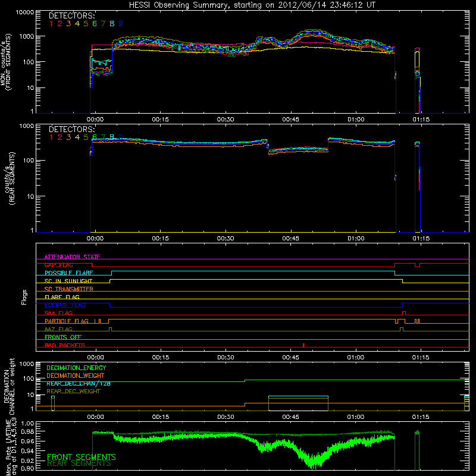This screenshot has height=476, width=476.
Task: Click the REAR_DEC_WEIGHT legend label
Action: (73, 392)
